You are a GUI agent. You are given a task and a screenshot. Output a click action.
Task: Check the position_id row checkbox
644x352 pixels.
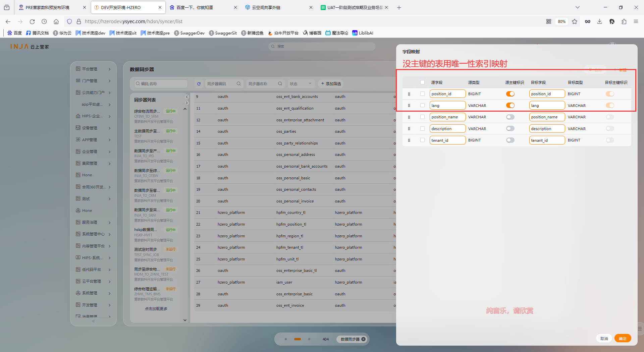click(x=422, y=94)
